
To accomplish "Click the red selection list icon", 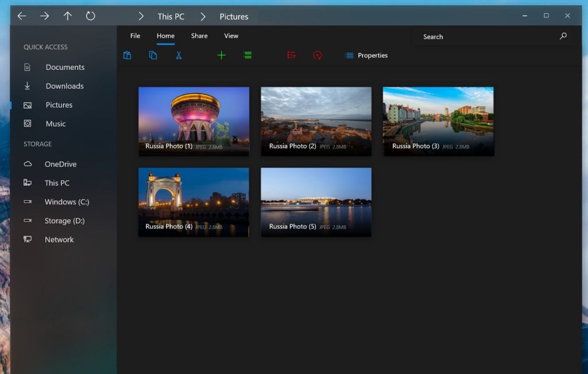I will coord(291,55).
